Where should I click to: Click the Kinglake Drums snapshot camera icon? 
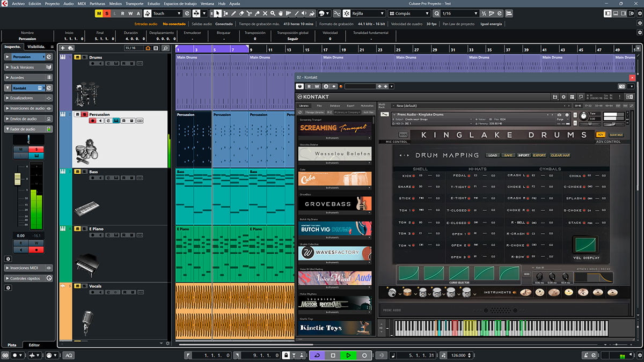(559, 115)
